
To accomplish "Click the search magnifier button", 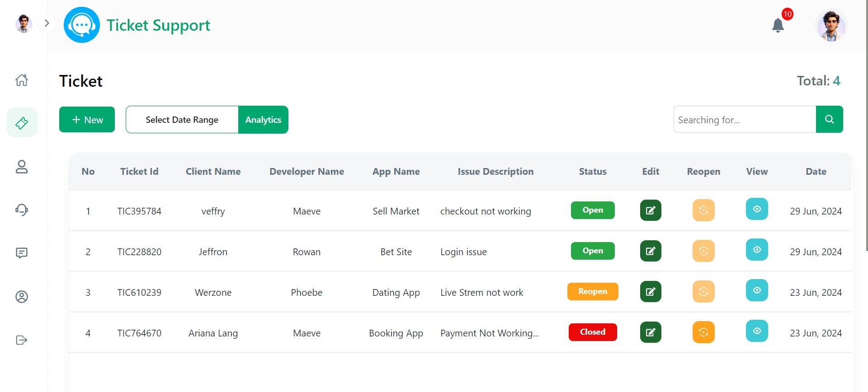I will [829, 119].
